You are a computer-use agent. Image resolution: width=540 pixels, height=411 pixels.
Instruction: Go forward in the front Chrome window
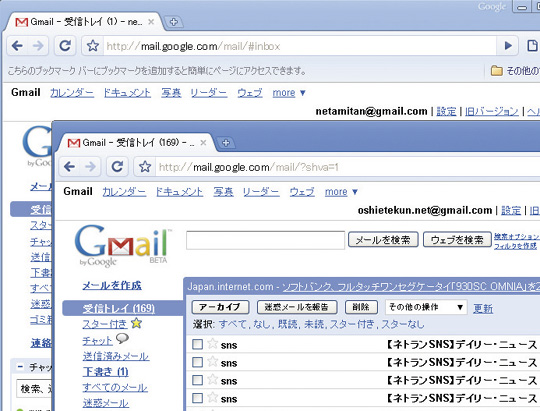coord(90,167)
